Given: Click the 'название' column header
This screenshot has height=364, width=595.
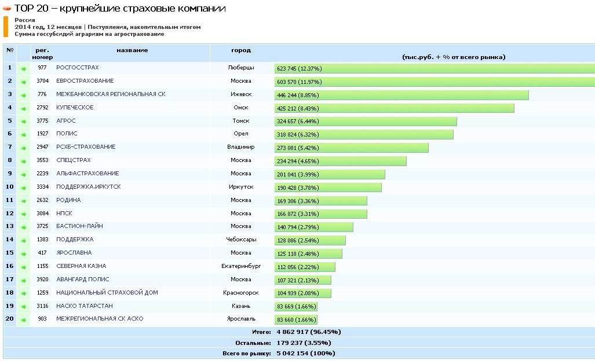Looking at the screenshot, I should (132, 50).
